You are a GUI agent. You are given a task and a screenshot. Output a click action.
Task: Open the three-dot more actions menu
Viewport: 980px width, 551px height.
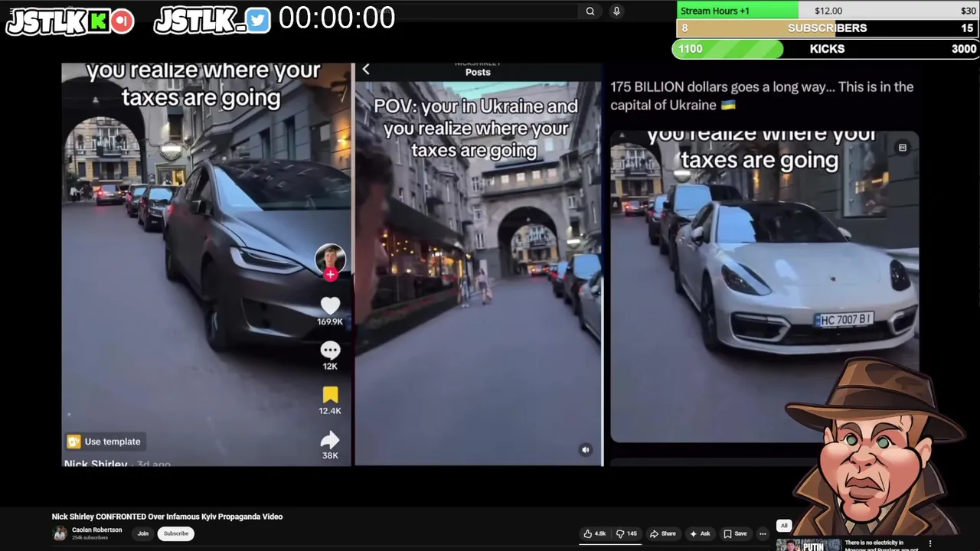pyautogui.click(x=763, y=533)
